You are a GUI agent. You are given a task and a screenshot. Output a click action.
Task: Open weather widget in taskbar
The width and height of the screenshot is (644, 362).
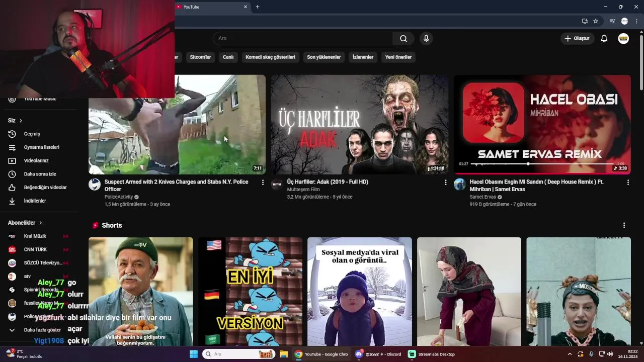[x=24, y=354]
